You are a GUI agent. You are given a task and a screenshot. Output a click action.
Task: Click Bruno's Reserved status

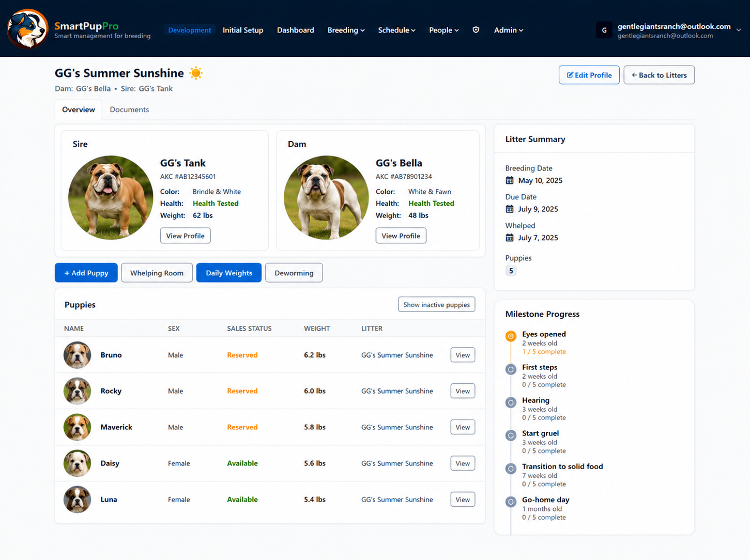click(242, 355)
